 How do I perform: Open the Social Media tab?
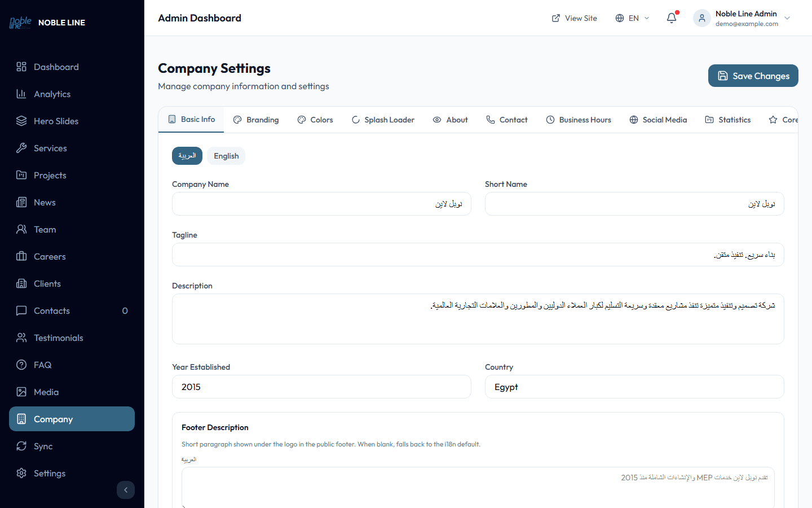(658, 120)
